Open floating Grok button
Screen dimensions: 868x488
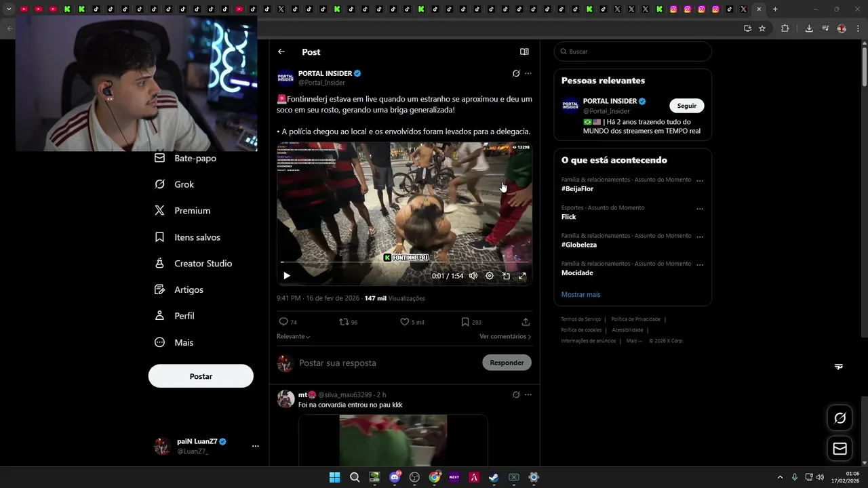(x=840, y=418)
